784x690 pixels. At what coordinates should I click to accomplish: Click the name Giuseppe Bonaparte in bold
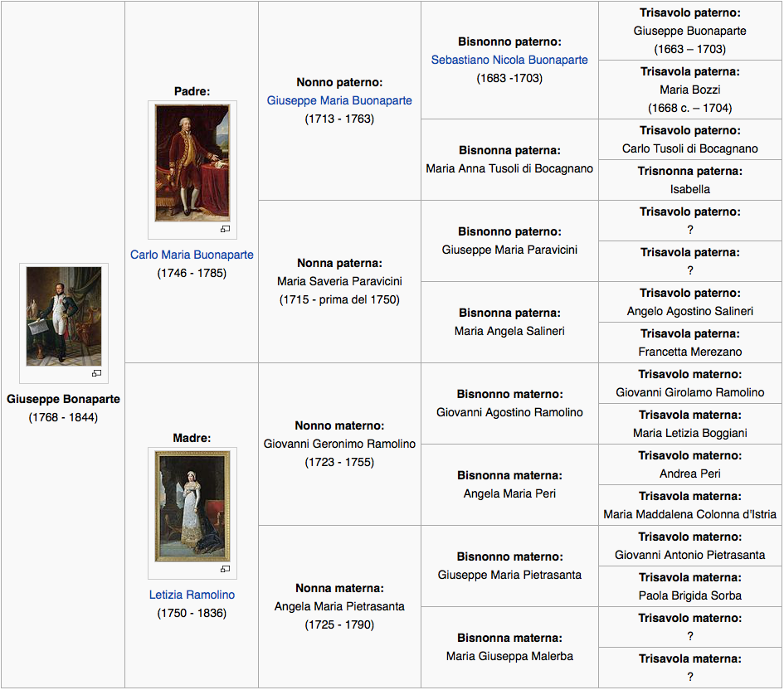point(63,399)
